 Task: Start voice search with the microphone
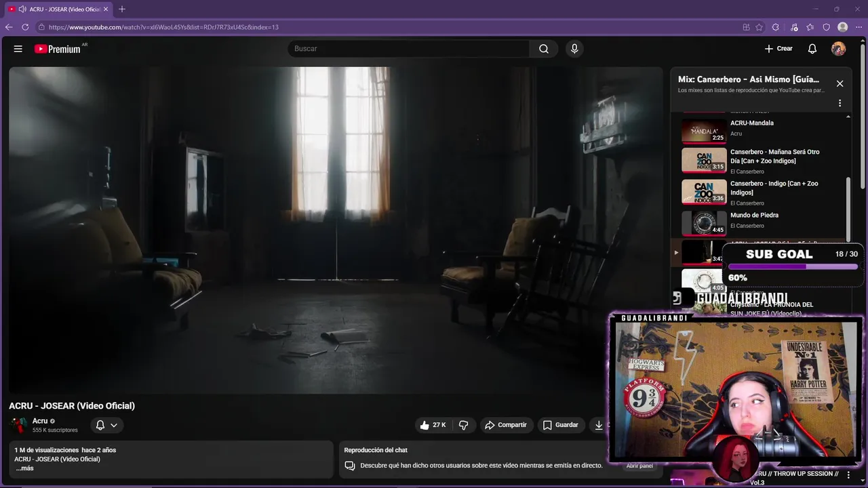pos(574,49)
